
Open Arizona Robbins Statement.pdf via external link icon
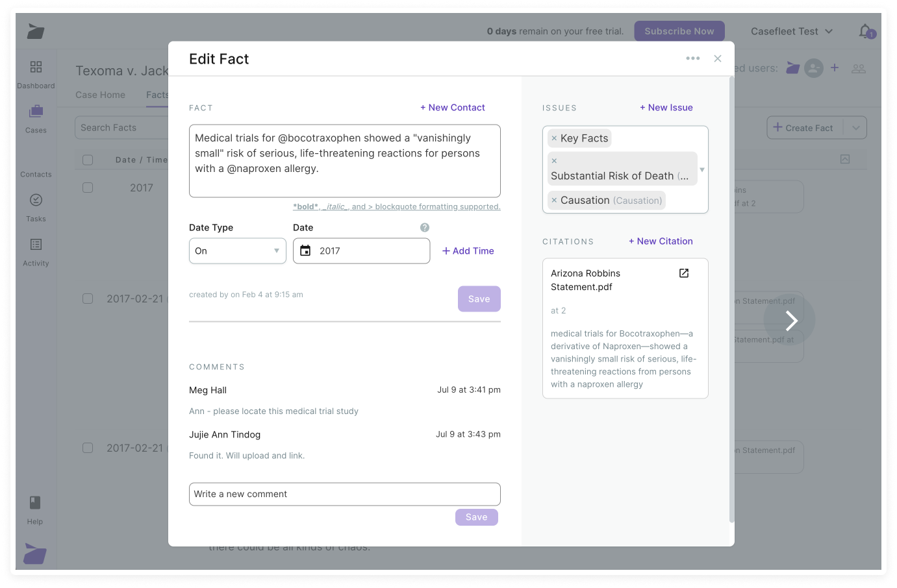(x=683, y=273)
